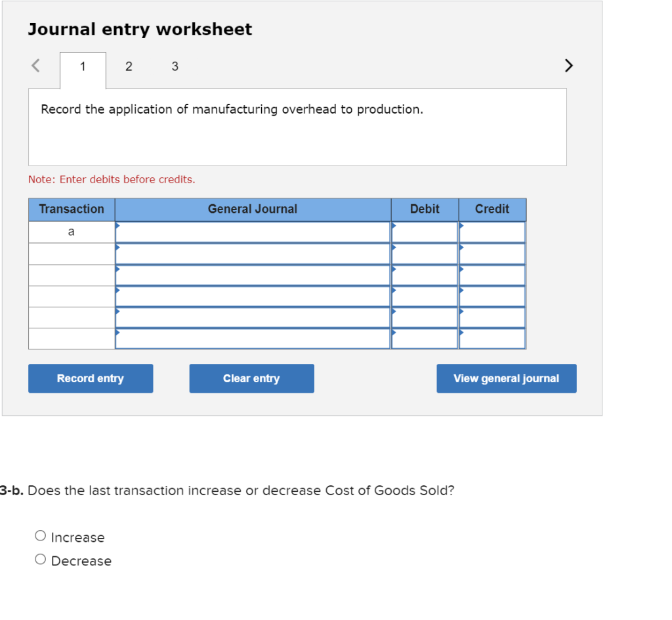Click the General Journal column header
This screenshot has width=672, height=620.
253,210
